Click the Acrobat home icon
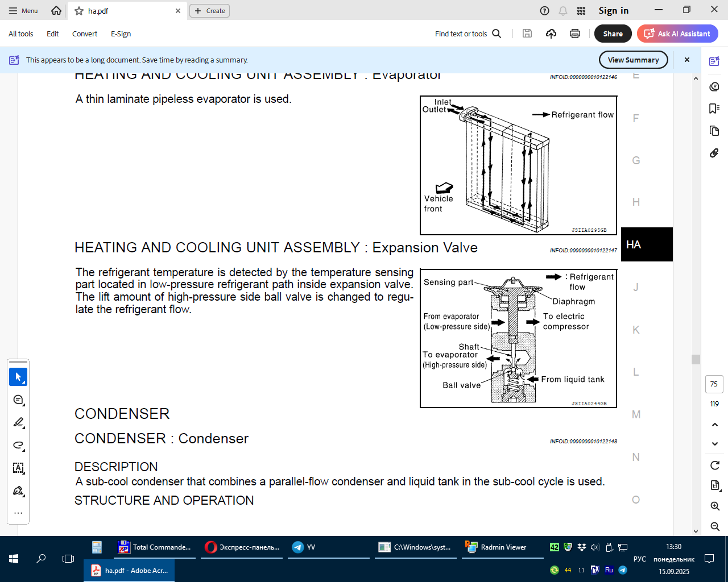This screenshot has width=728, height=582. pyautogui.click(x=56, y=11)
